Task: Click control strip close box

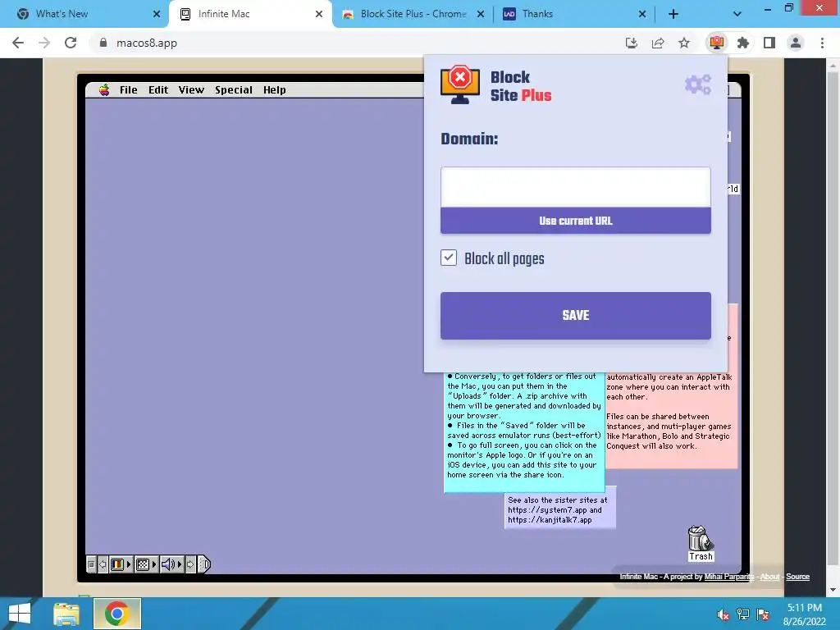Action: point(91,564)
